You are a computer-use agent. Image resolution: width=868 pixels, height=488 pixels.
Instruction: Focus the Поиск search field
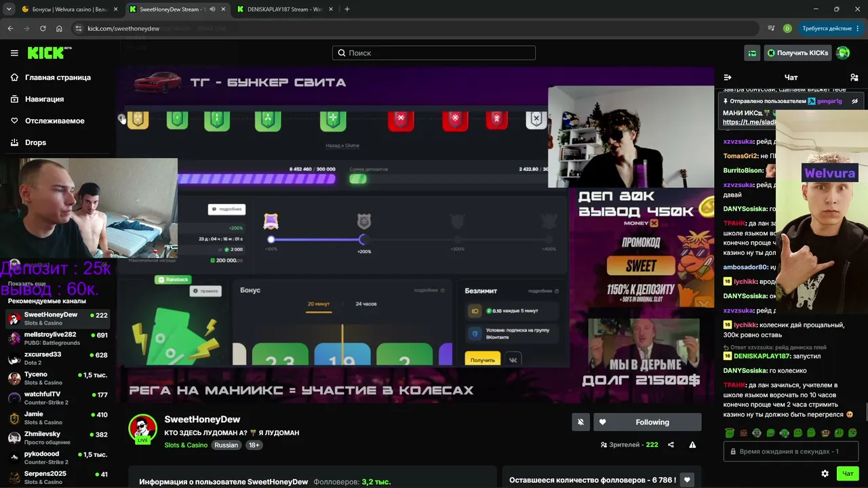(434, 53)
